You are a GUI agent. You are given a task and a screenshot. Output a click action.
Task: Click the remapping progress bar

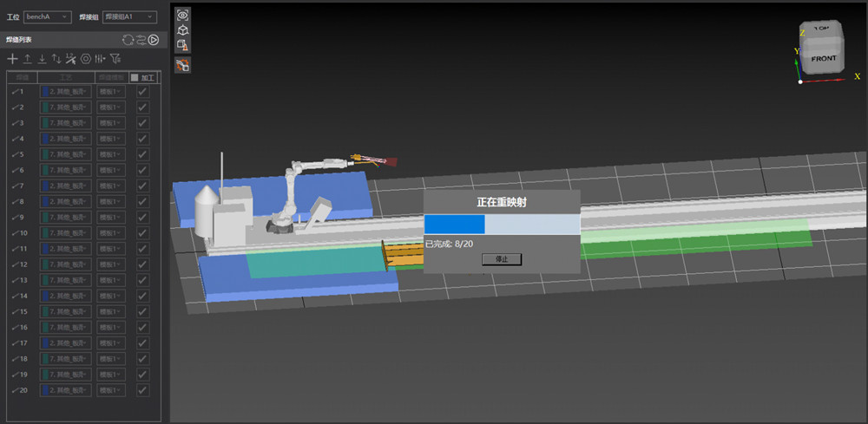pyautogui.click(x=501, y=225)
